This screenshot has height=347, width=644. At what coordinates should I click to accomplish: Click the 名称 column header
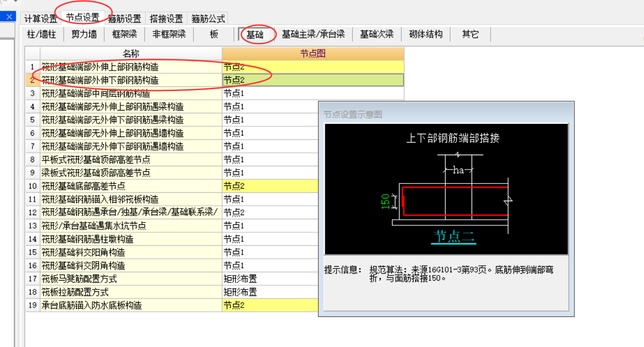coord(131,53)
